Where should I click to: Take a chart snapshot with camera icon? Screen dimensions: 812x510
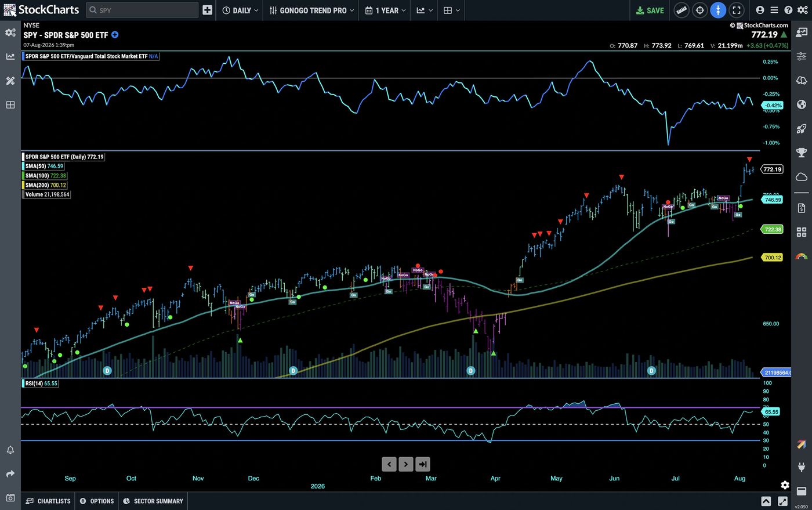(10, 498)
